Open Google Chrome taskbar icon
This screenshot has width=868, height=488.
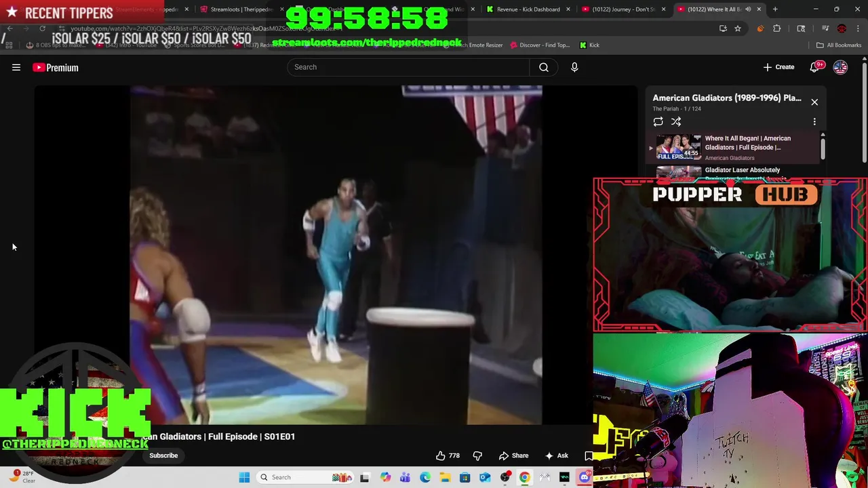pyautogui.click(x=525, y=477)
